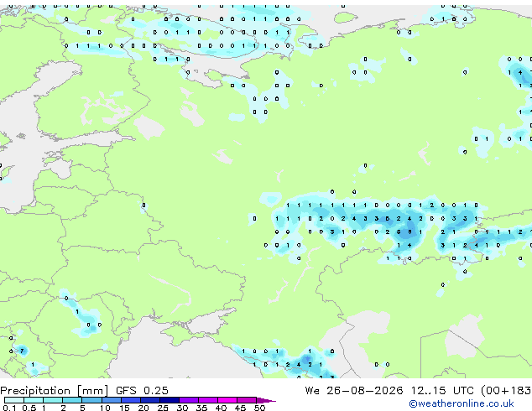532x411 pixels.
Task: Click the '0.5' legend scale label
Action: coord(29,408)
